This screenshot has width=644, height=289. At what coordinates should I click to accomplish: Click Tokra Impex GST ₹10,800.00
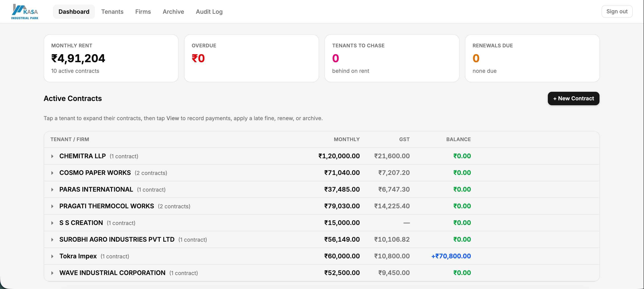392,256
